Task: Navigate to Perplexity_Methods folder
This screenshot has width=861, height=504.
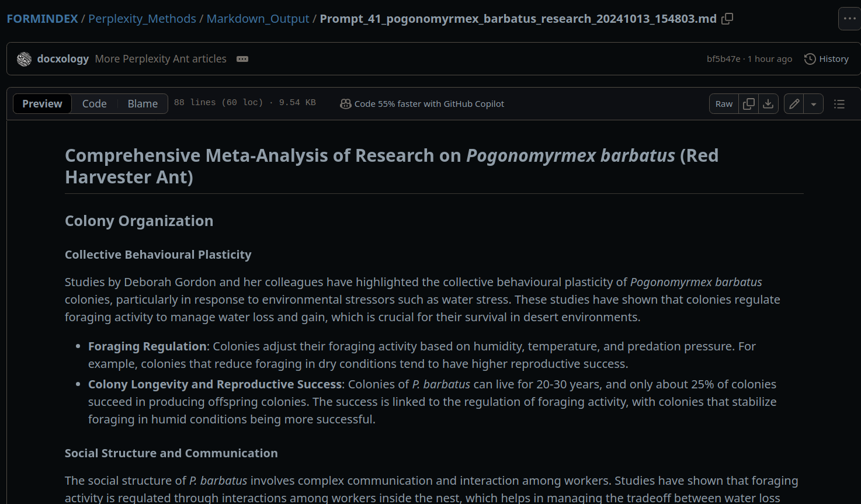Action: [x=142, y=19]
